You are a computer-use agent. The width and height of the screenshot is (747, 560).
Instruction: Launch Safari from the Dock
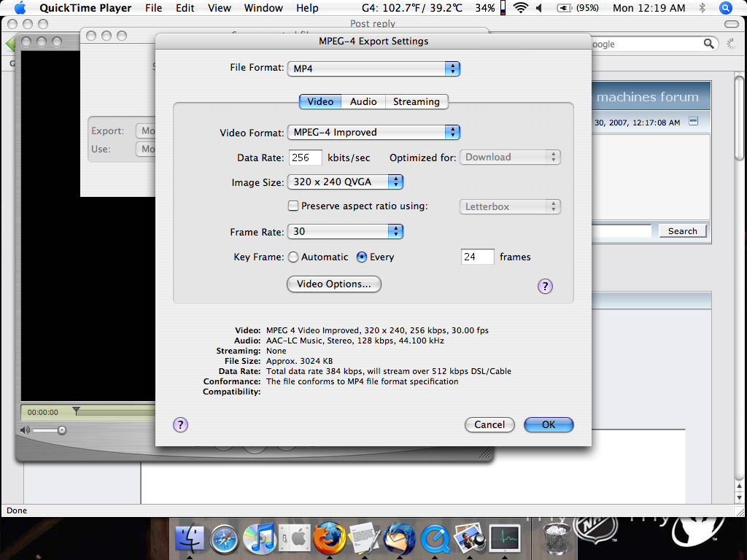pos(225,539)
